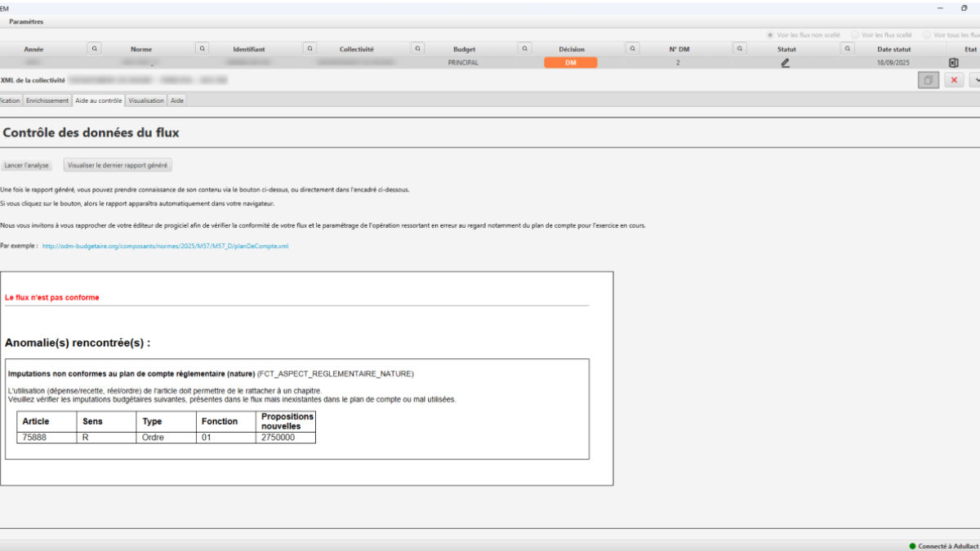
Task: Open the planDeCompte.xml example link
Action: point(165,246)
